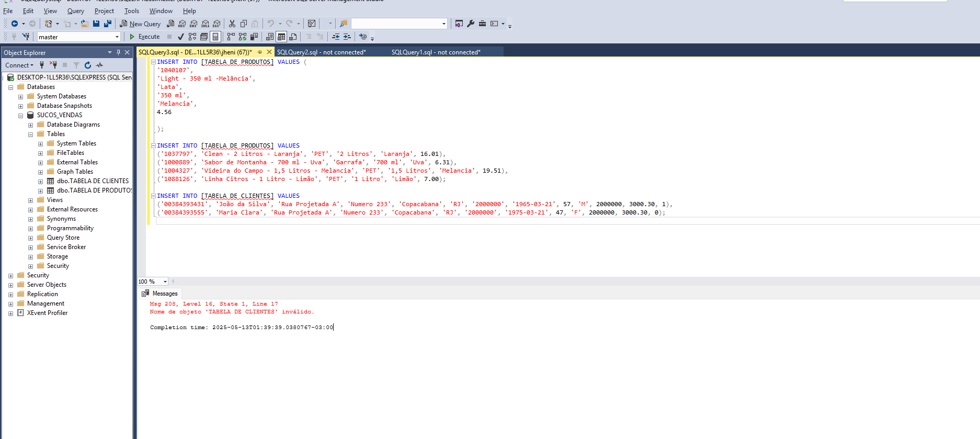Toggle Include Client Statistics icon
The height and width of the screenshot is (439, 980).
[x=254, y=37]
